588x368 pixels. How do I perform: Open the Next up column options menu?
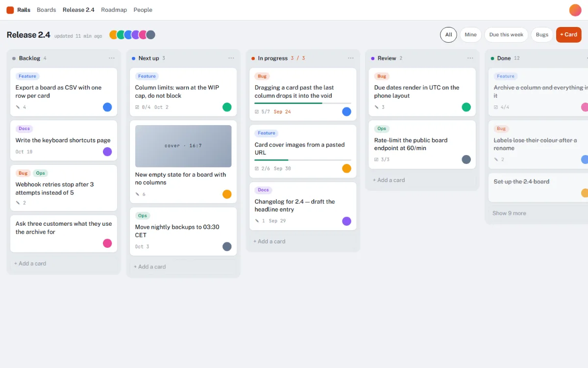coord(231,58)
